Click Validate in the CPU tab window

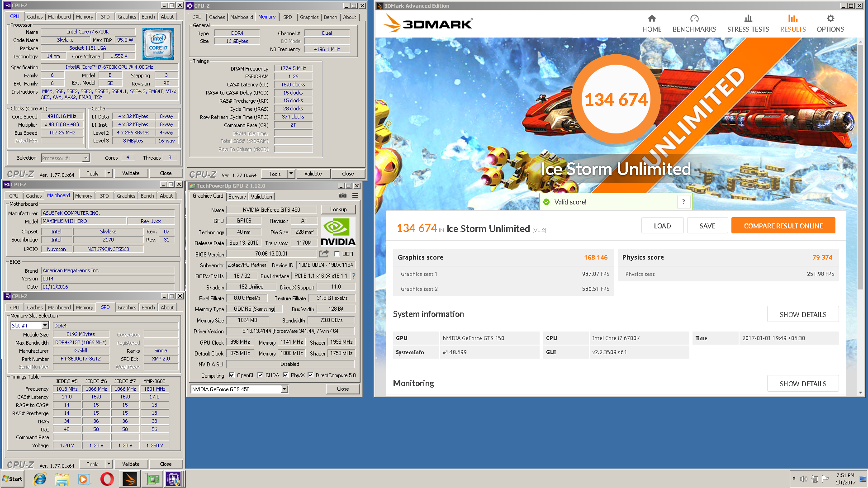click(131, 173)
